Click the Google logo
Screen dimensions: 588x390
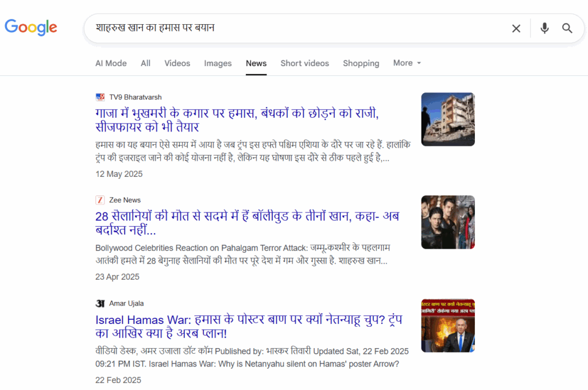coord(31,27)
